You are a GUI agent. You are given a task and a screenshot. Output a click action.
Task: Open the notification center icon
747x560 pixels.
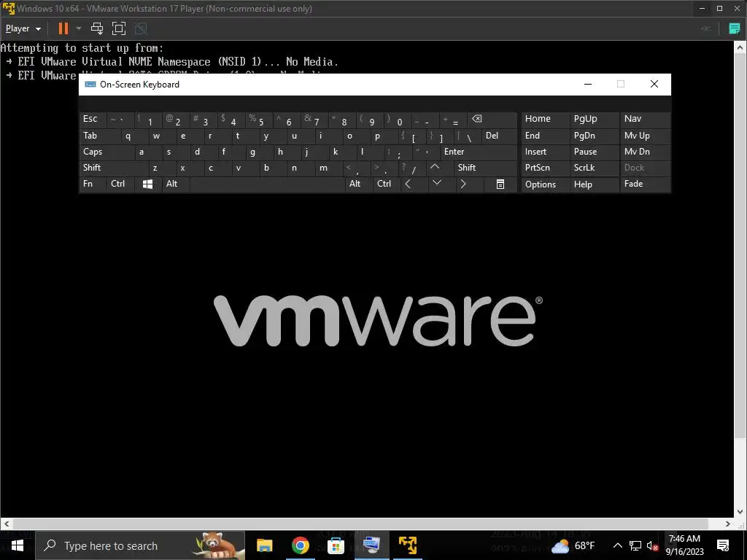pyautogui.click(x=723, y=545)
